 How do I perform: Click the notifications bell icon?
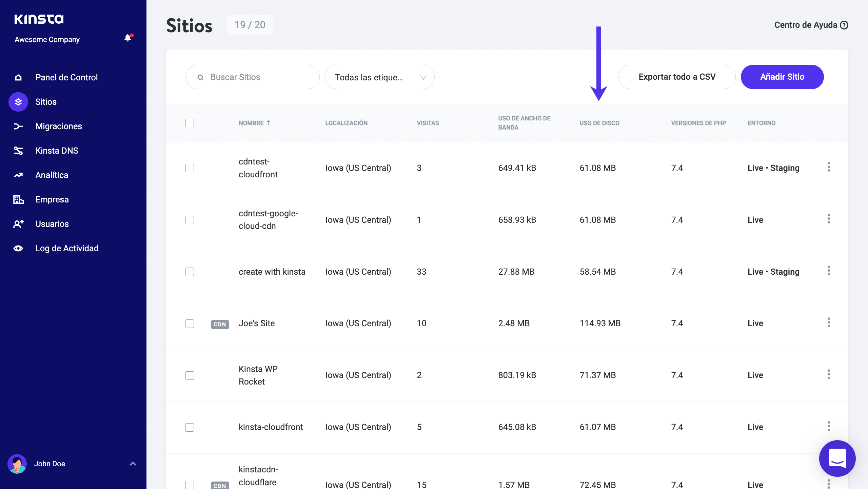point(127,38)
